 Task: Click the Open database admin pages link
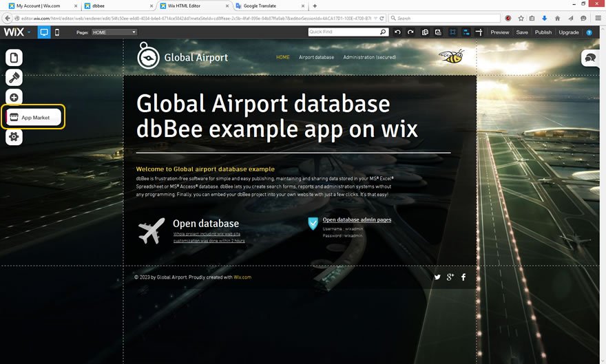(x=357, y=220)
